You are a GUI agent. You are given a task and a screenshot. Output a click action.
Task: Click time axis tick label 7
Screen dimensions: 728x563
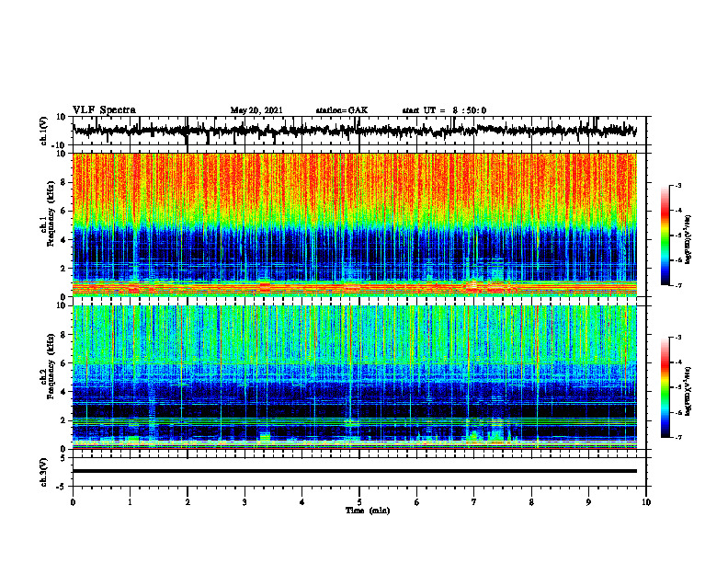474,502
